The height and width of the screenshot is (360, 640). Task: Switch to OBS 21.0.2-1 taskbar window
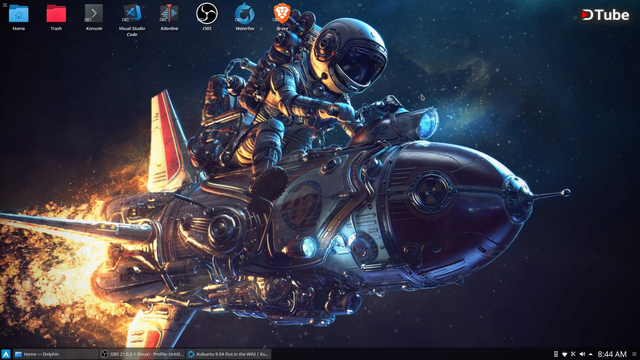pyautogui.click(x=142, y=354)
